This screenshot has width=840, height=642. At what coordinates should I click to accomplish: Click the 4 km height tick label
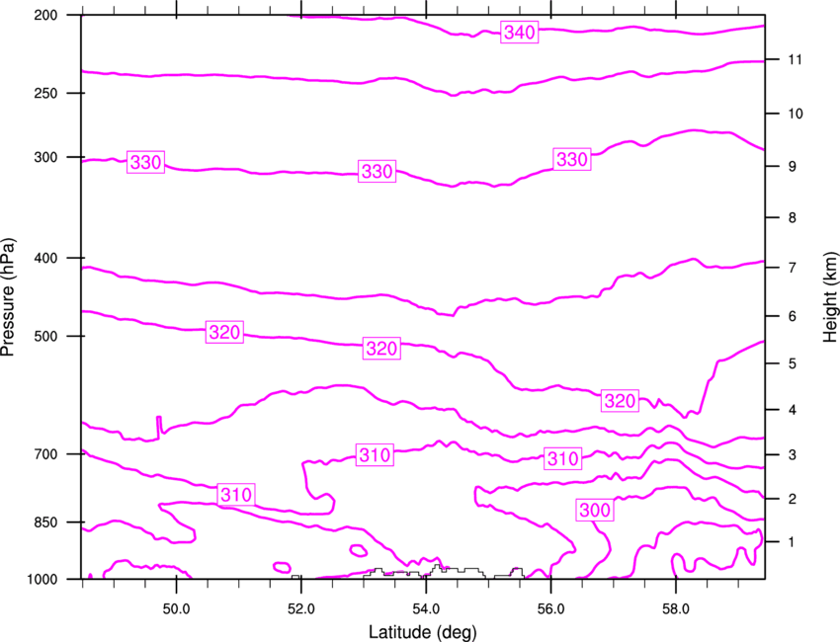click(793, 410)
